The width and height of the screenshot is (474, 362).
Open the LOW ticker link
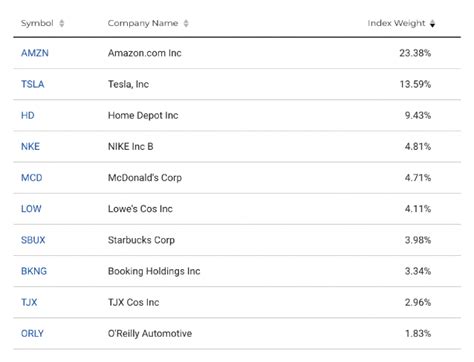tap(31, 209)
